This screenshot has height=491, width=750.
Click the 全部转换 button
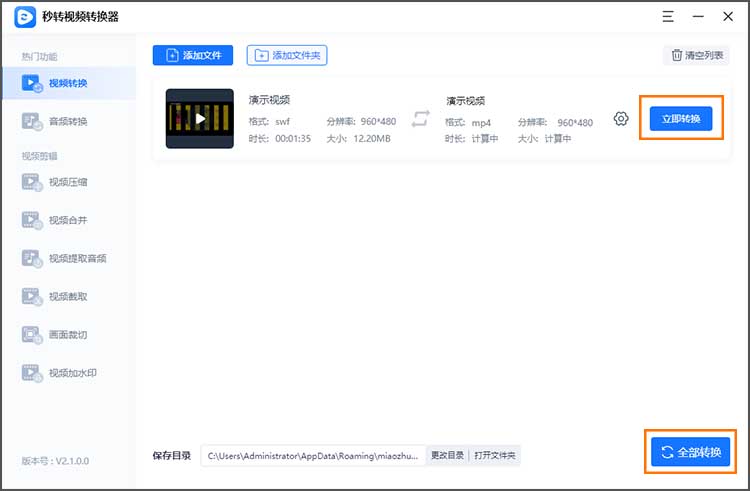pos(691,452)
